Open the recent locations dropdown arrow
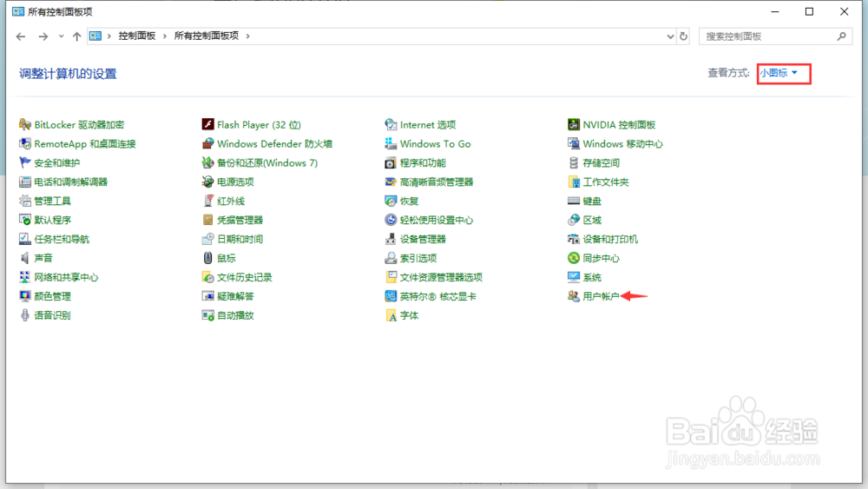 pos(61,36)
